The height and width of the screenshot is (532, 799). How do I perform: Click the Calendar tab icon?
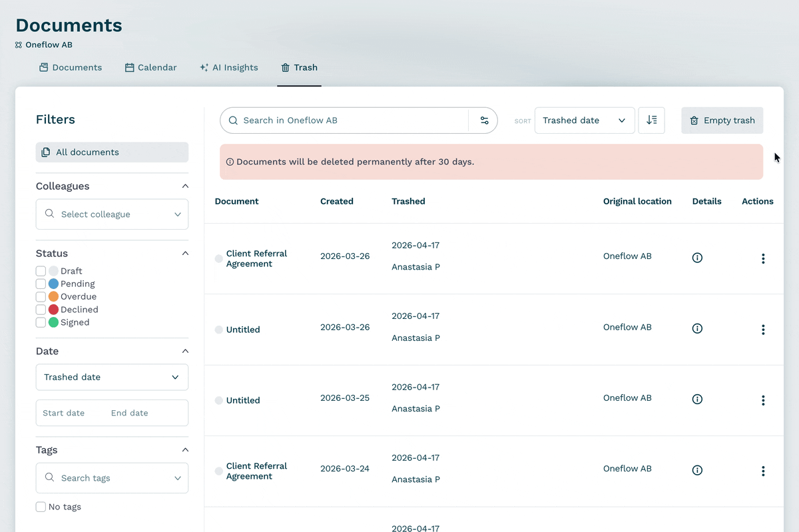coord(130,67)
